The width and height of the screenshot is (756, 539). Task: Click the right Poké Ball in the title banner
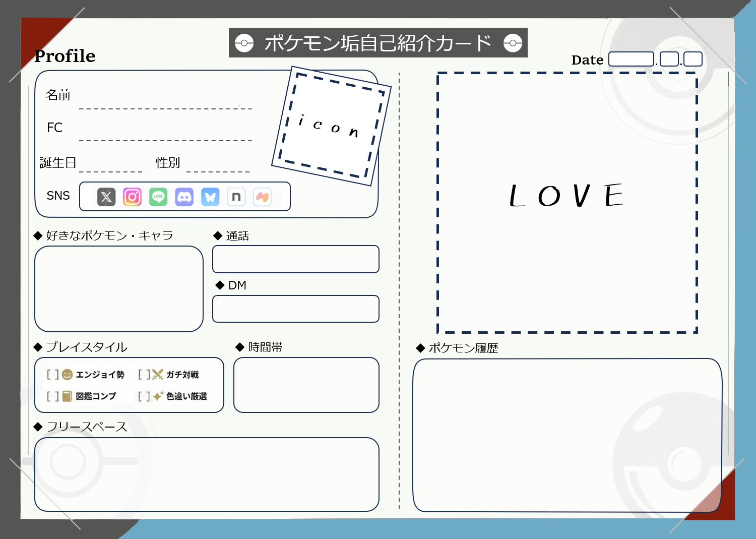coord(513,43)
